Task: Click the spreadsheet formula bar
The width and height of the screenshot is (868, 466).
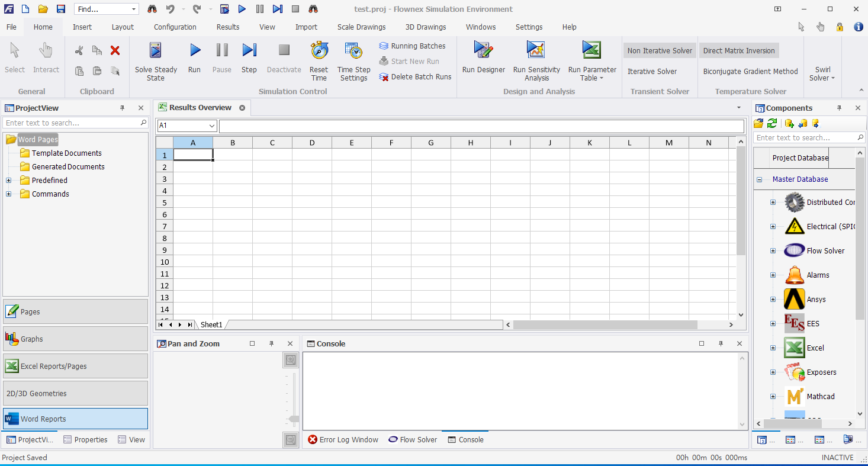Action: (x=481, y=126)
